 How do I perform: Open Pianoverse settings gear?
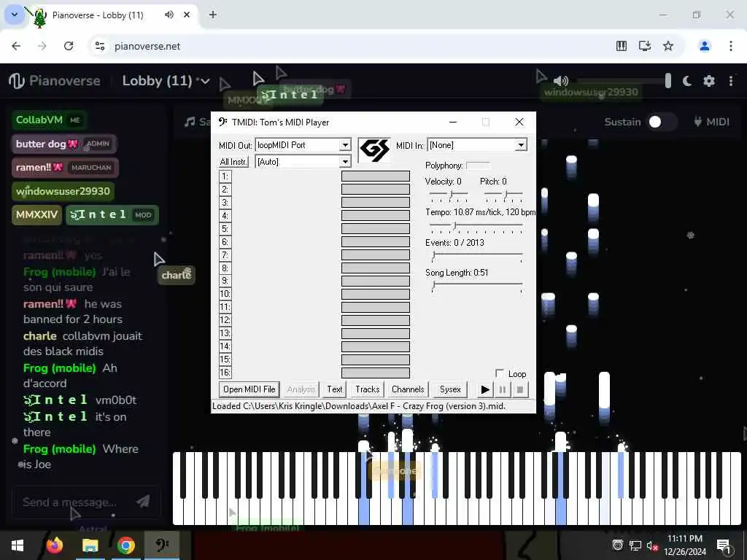[x=709, y=81]
